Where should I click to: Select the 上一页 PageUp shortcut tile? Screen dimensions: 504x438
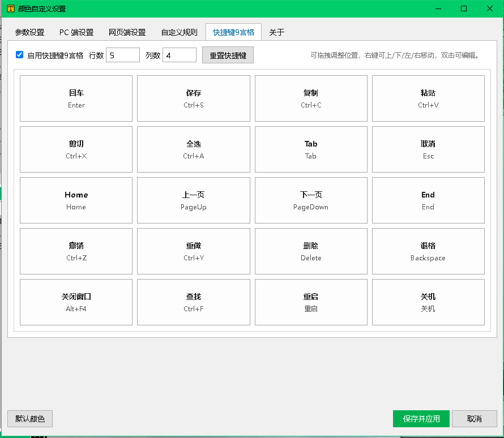[194, 200]
